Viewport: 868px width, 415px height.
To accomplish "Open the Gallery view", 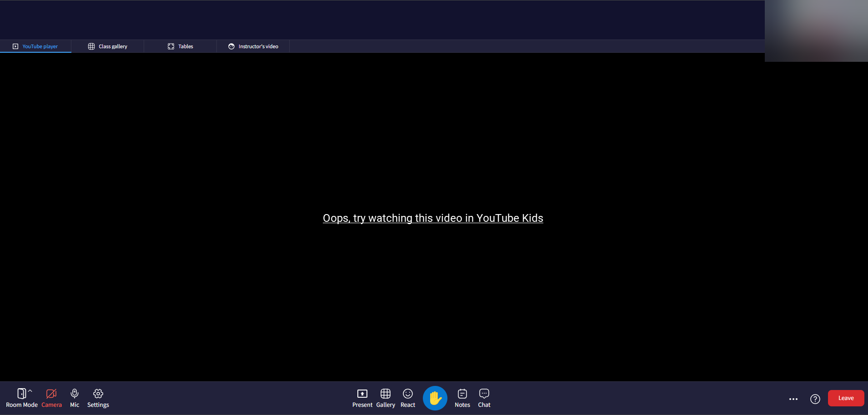I will [x=386, y=398].
